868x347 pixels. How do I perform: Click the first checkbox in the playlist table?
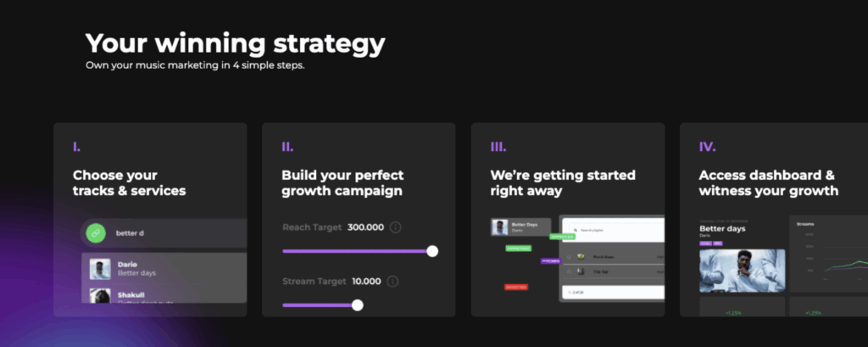tap(569, 257)
